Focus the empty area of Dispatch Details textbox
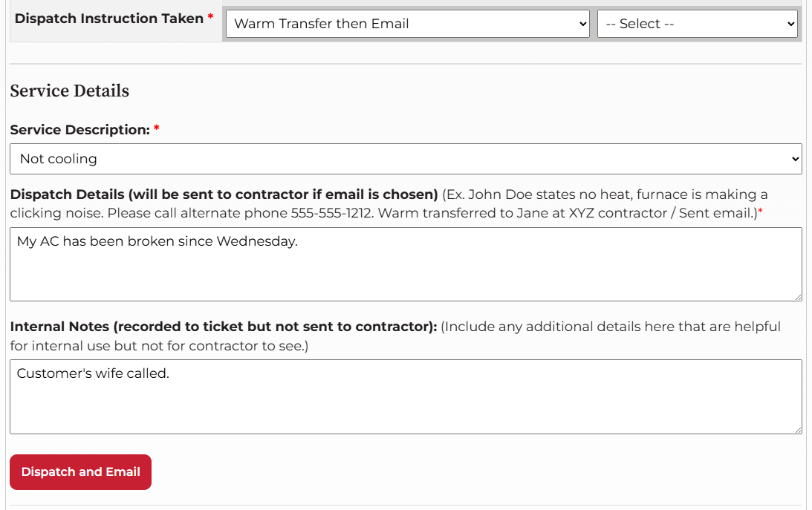 406,275
